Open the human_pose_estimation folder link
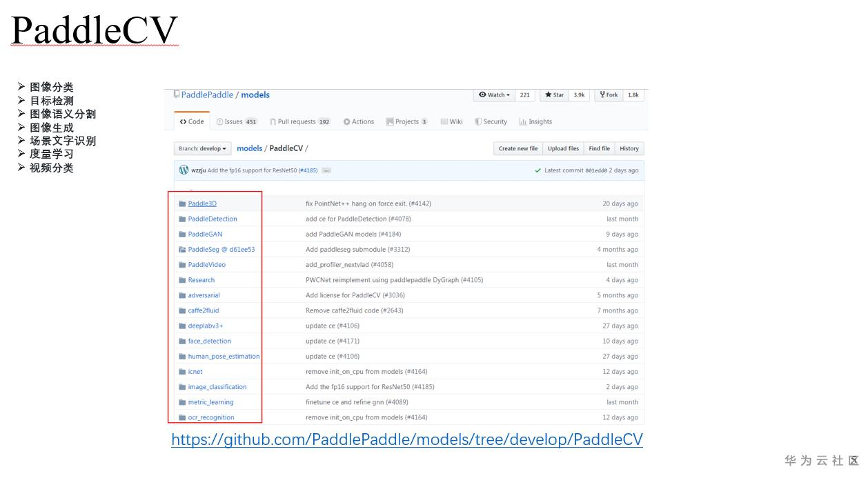This screenshot has width=868, height=478. [x=224, y=357]
